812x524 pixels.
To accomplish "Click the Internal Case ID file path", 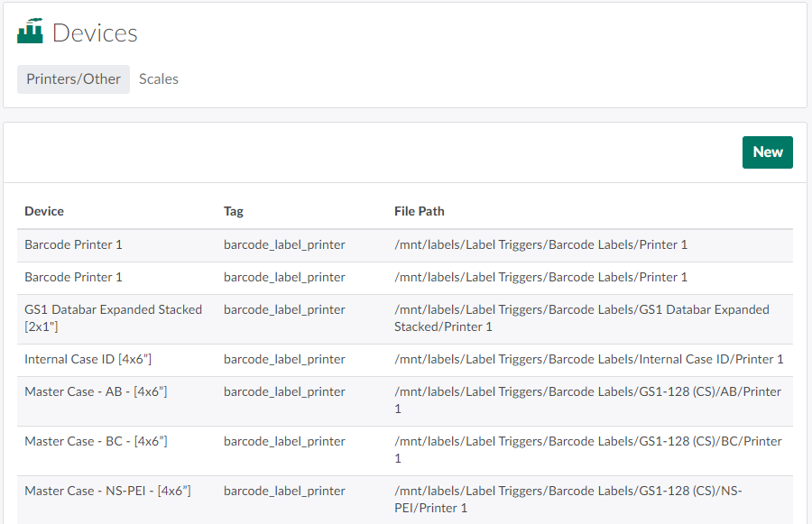I will (588, 359).
